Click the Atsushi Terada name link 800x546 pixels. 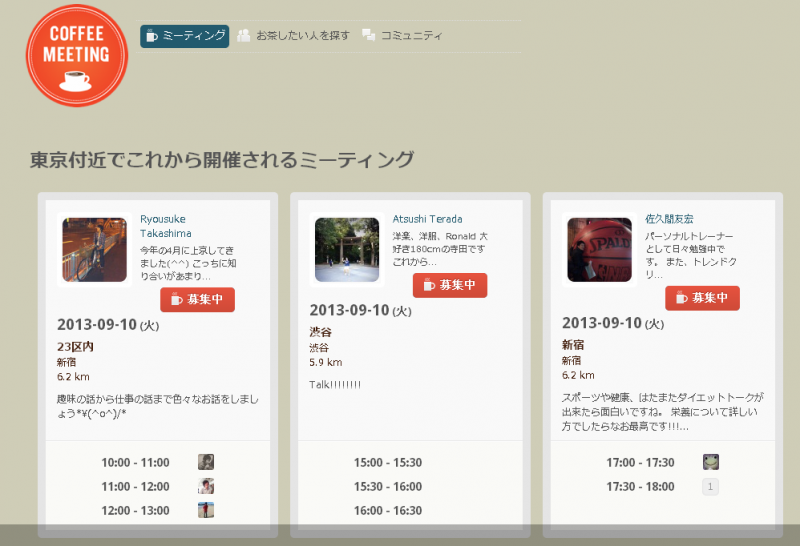(x=427, y=219)
